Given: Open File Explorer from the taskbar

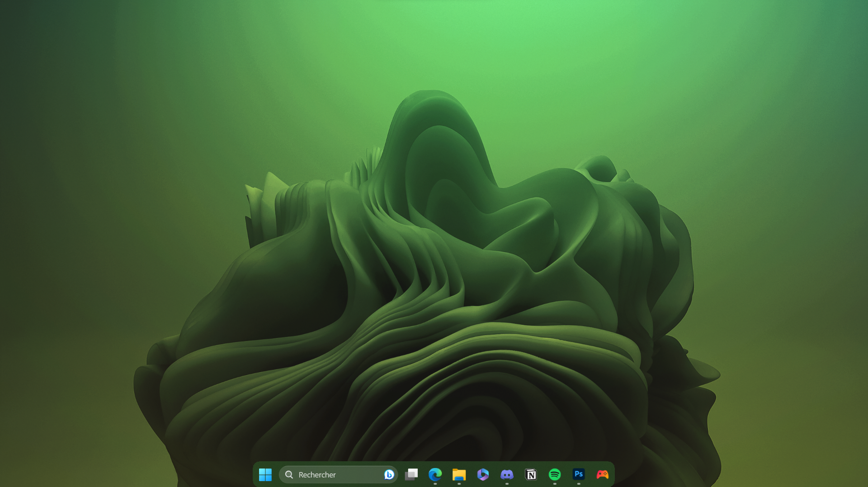Looking at the screenshot, I should [459, 474].
